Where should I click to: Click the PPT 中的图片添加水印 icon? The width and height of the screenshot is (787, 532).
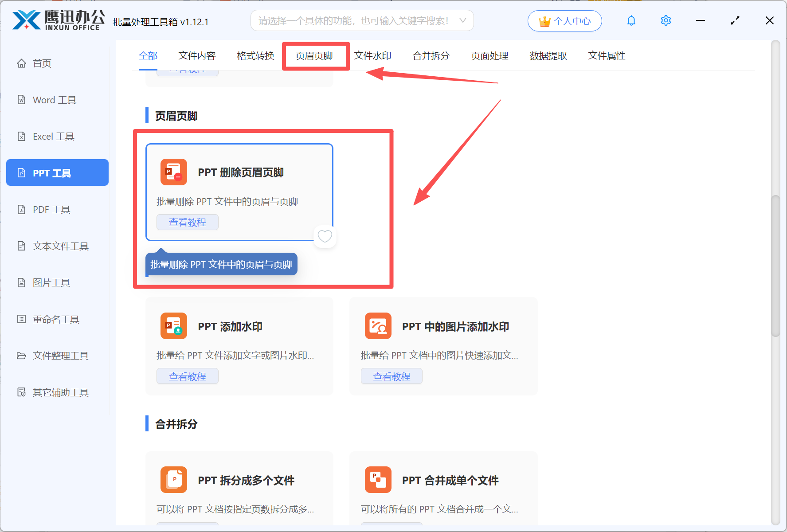[378, 326]
